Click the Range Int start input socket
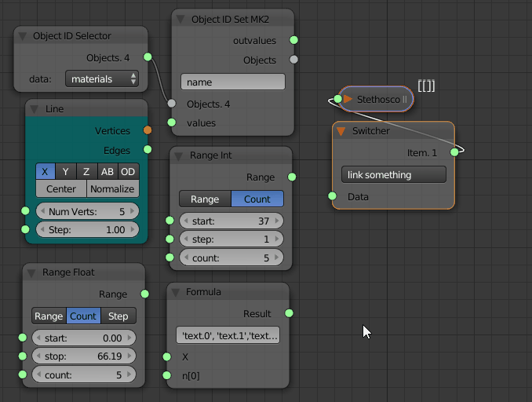 click(x=170, y=221)
